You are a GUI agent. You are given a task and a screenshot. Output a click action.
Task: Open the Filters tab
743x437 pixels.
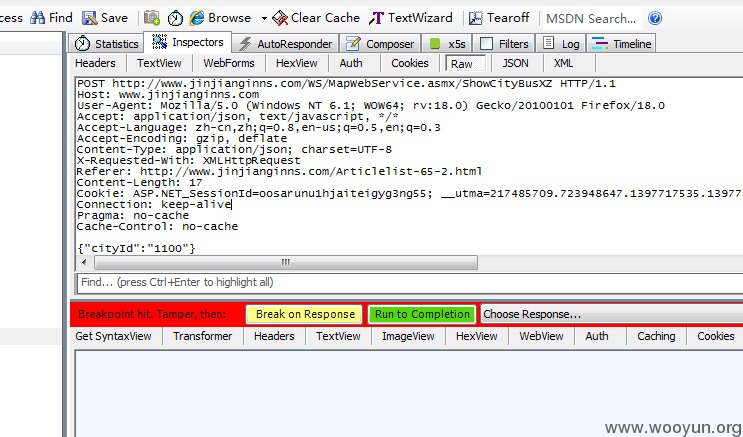pyautogui.click(x=504, y=44)
